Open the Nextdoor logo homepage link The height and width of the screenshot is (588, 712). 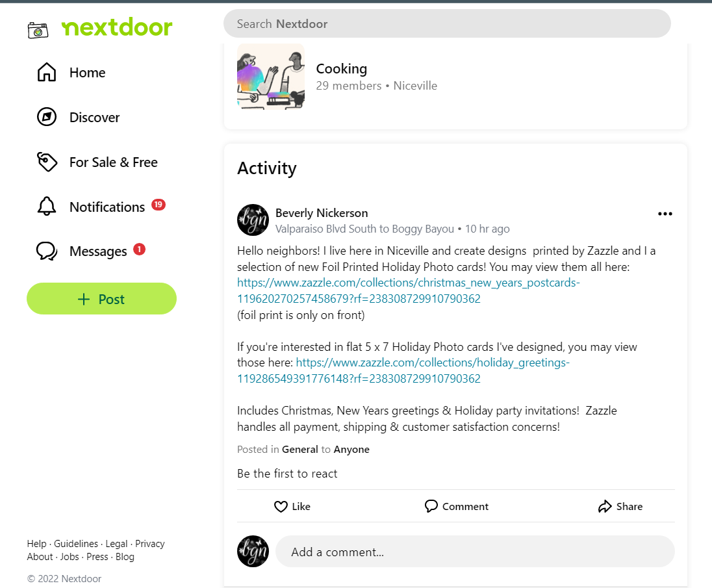tap(117, 27)
